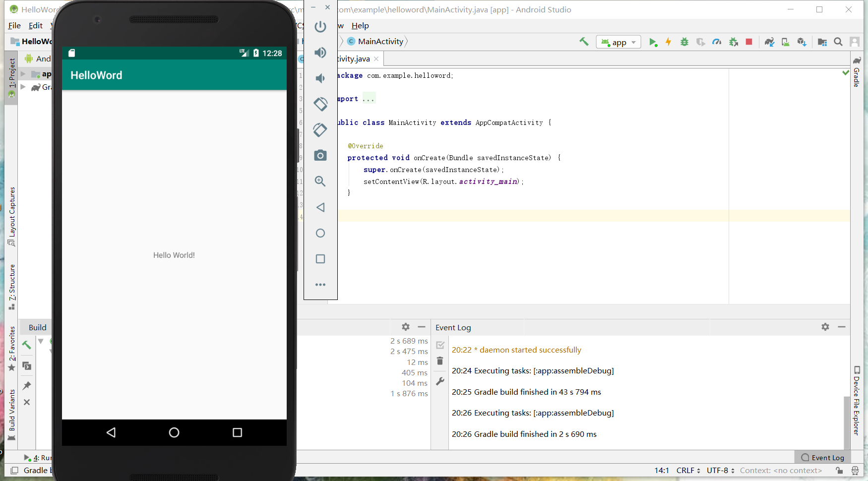Lower emulator volume with volume down icon
Screen dimensions: 868x481
point(320,78)
